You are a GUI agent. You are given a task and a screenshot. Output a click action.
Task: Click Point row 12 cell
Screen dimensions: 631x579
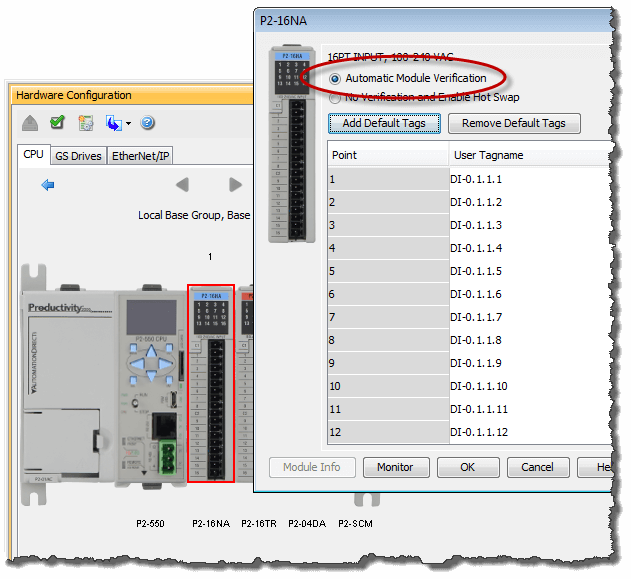[x=388, y=433]
